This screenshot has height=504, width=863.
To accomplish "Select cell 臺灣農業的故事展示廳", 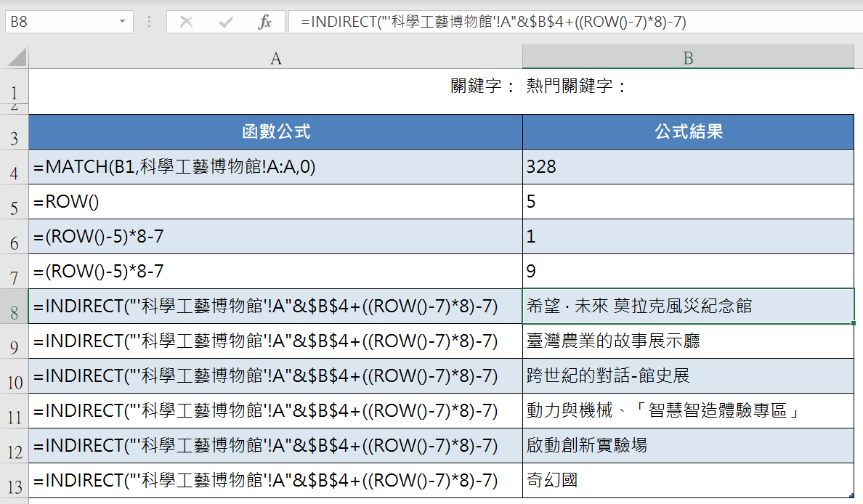I will [x=688, y=341].
